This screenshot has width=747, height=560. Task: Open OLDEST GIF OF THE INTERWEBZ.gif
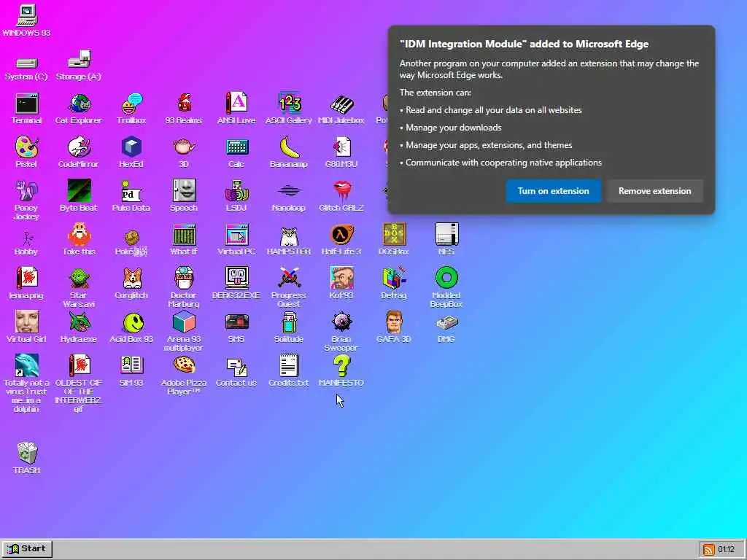click(79, 366)
